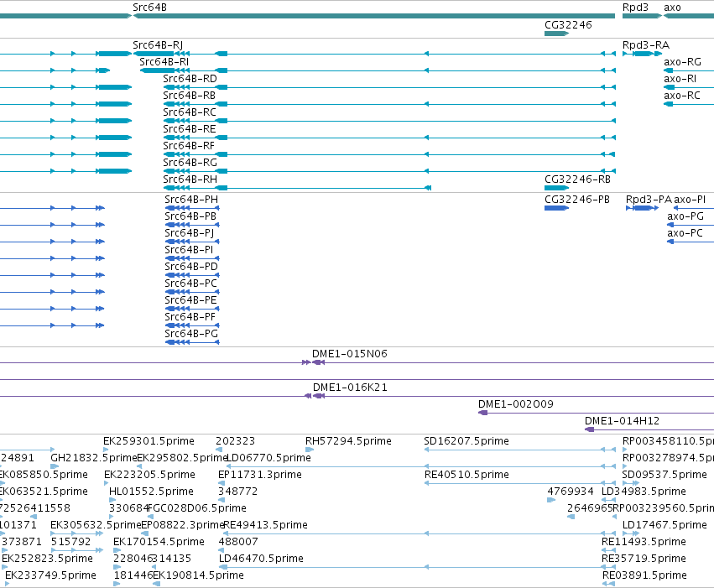Viewport: 714px width, 588px height.
Task: Click EST LD34983.5prime
Action: pos(644,492)
